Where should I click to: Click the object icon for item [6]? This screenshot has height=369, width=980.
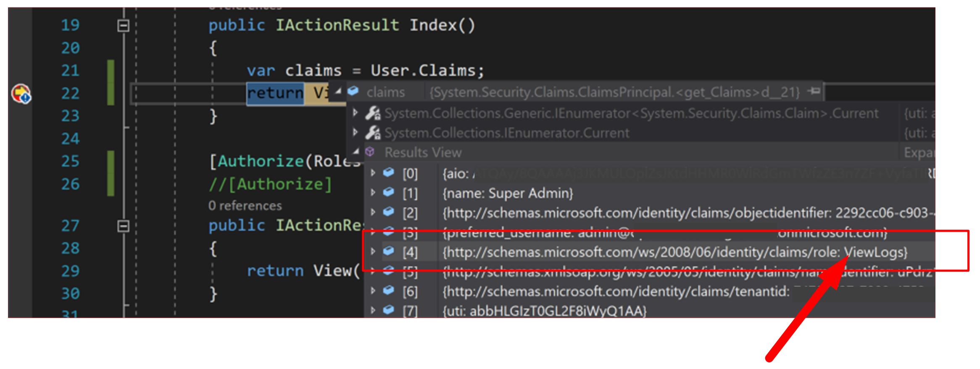(389, 290)
